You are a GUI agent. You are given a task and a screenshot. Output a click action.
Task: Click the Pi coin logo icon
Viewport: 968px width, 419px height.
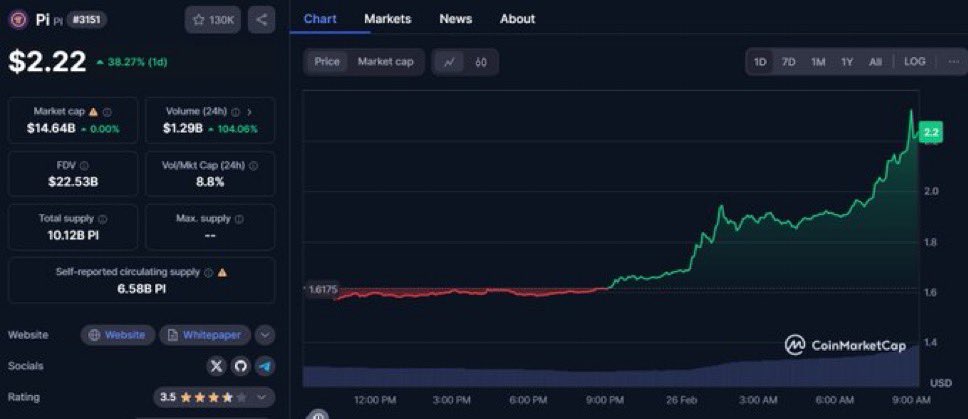(18, 20)
